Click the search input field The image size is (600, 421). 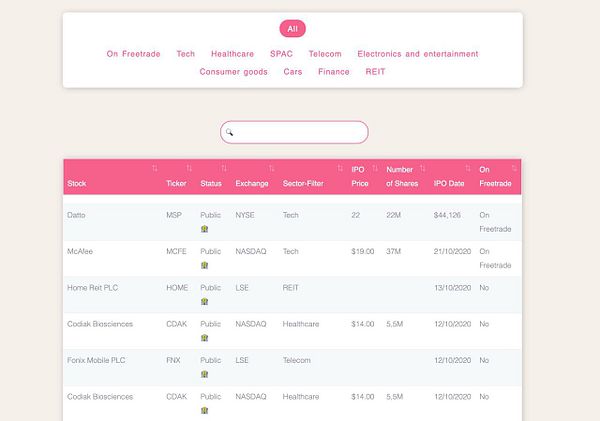pyautogui.click(x=294, y=132)
